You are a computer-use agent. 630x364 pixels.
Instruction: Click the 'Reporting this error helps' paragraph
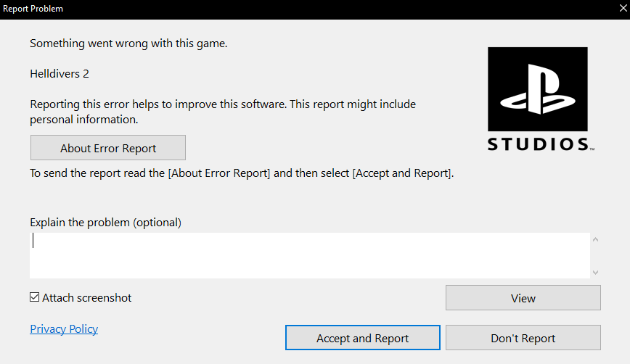(223, 112)
